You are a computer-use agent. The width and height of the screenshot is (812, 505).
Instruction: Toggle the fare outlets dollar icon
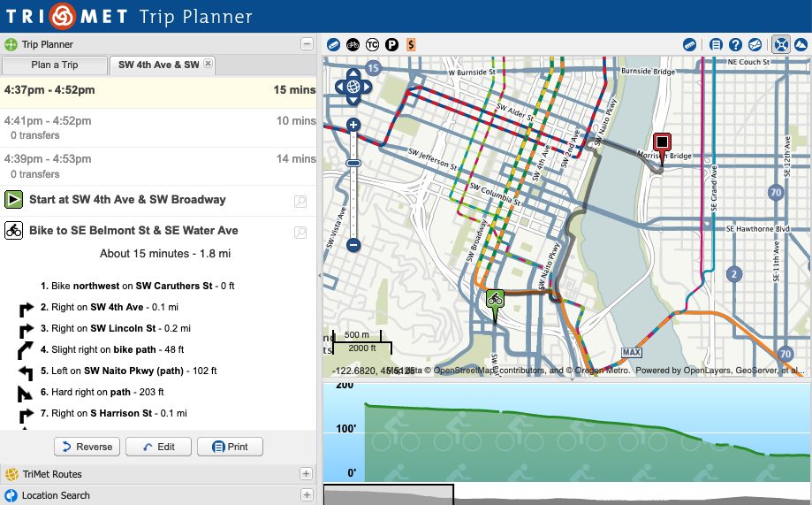click(x=411, y=44)
